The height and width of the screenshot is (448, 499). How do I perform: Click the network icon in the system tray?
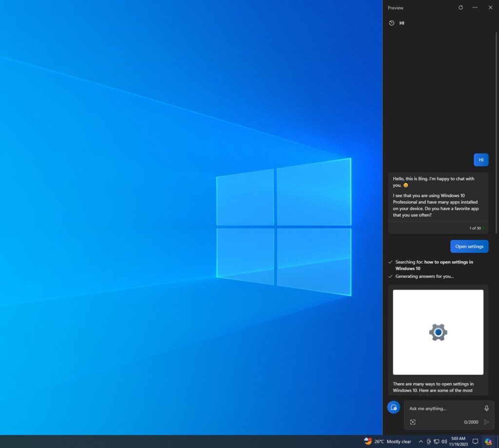(x=438, y=442)
